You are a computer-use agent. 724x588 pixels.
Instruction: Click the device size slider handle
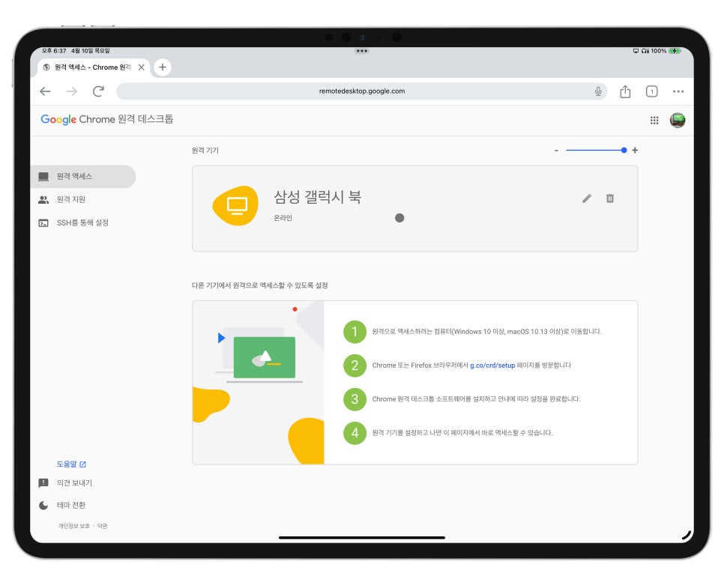[624, 151]
